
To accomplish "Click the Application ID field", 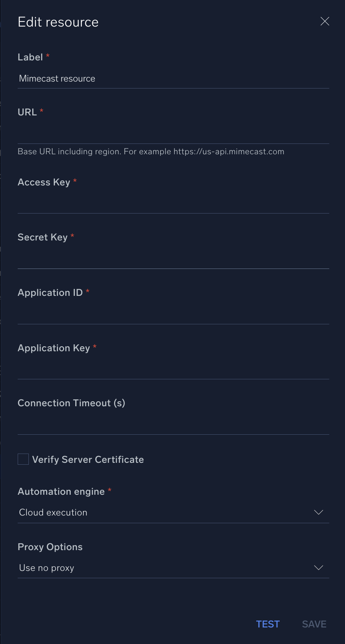I will (173, 314).
